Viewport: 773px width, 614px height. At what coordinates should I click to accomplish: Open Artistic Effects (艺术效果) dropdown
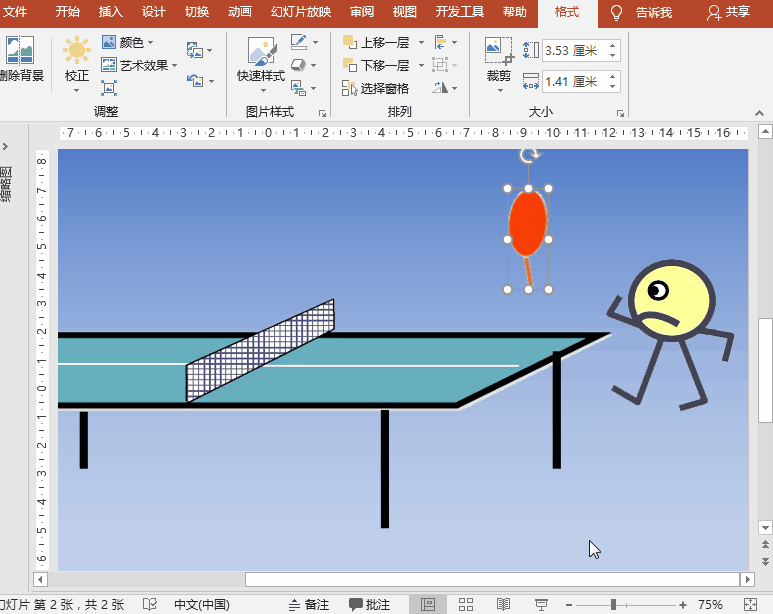point(139,65)
